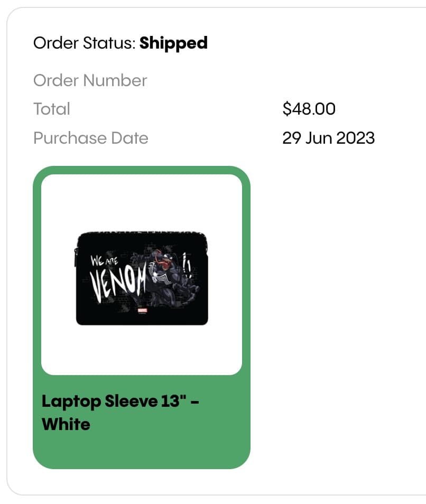Open the Venom laptop sleeve product image
Viewport: 426px width, 504px height.
pyautogui.click(x=142, y=278)
